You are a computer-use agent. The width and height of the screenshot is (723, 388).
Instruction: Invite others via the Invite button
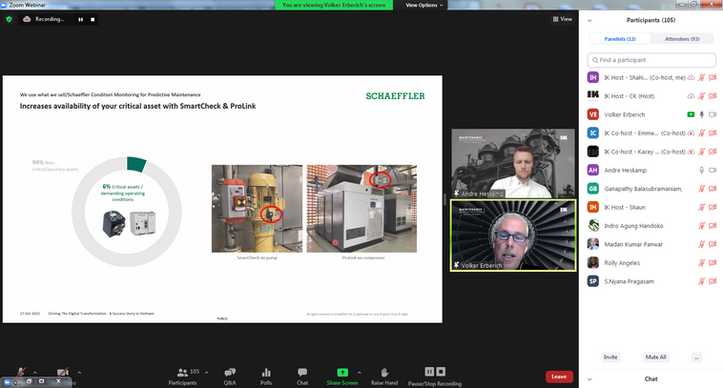tap(610, 357)
